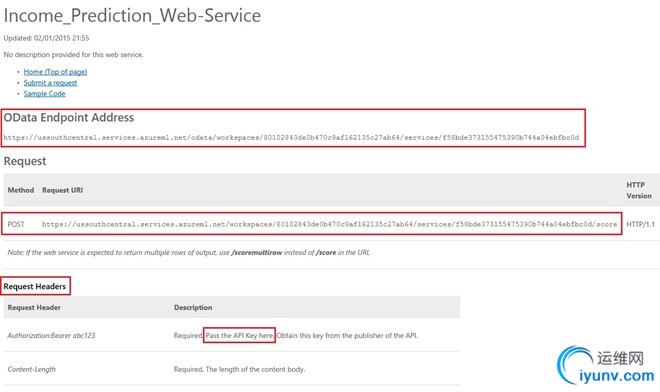Screen dimensions: 660x392
Task: Click the Description column header
Action: coord(193,308)
